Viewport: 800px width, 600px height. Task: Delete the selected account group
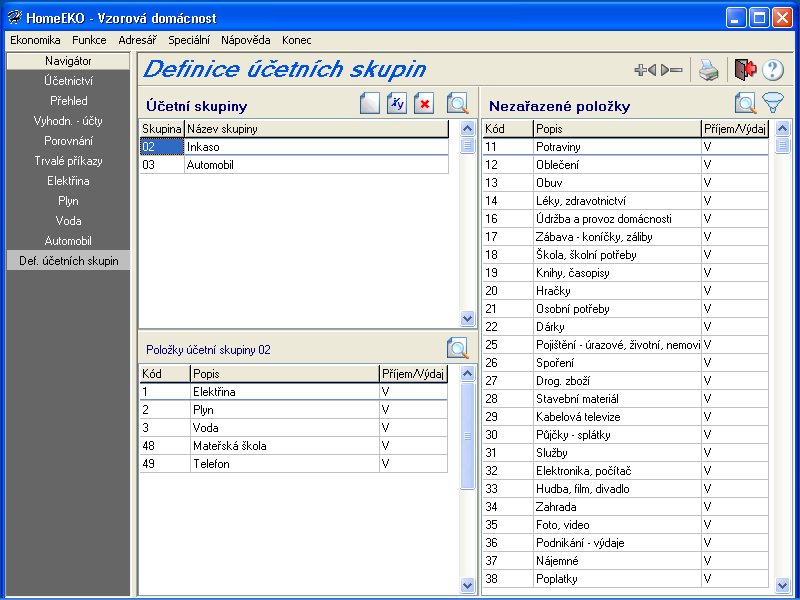pyautogui.click(x=424, y=104)
